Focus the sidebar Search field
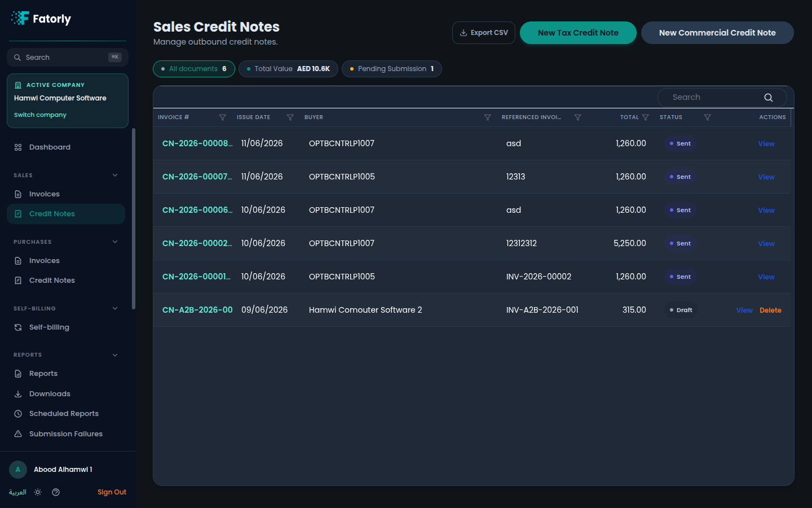This screenshot has width=812, height=508. point(68,58)
